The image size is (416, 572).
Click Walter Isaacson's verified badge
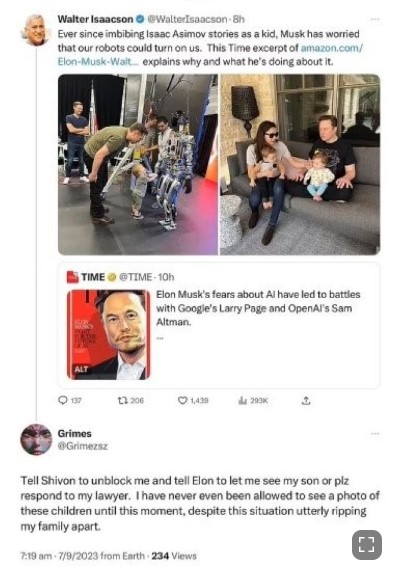140,19
